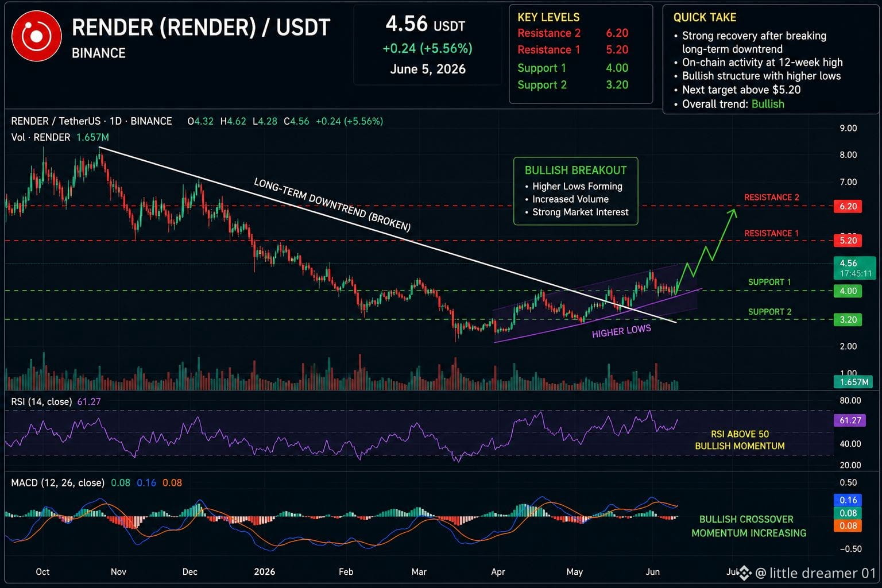Image resolution: width=882 pixels, height=588 pixels.
Task: Click 'RSI ABOVE 50 BULLISH MOMENTUM' note
Action: click(740, 440)
